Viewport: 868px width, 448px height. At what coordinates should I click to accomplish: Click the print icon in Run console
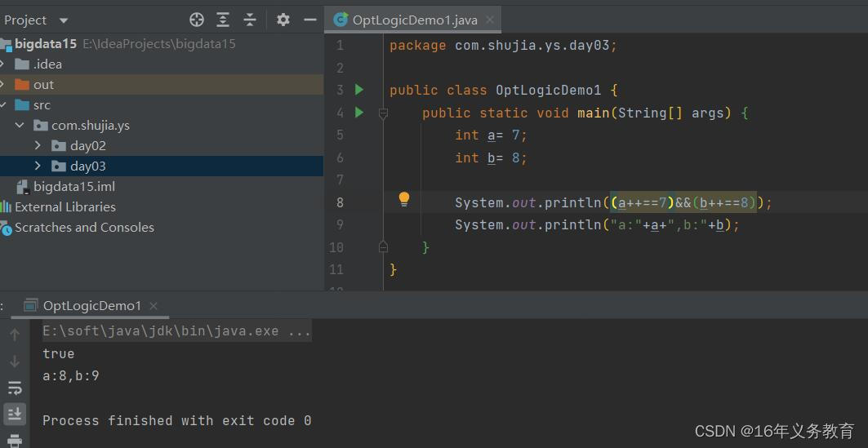(15, 441)
